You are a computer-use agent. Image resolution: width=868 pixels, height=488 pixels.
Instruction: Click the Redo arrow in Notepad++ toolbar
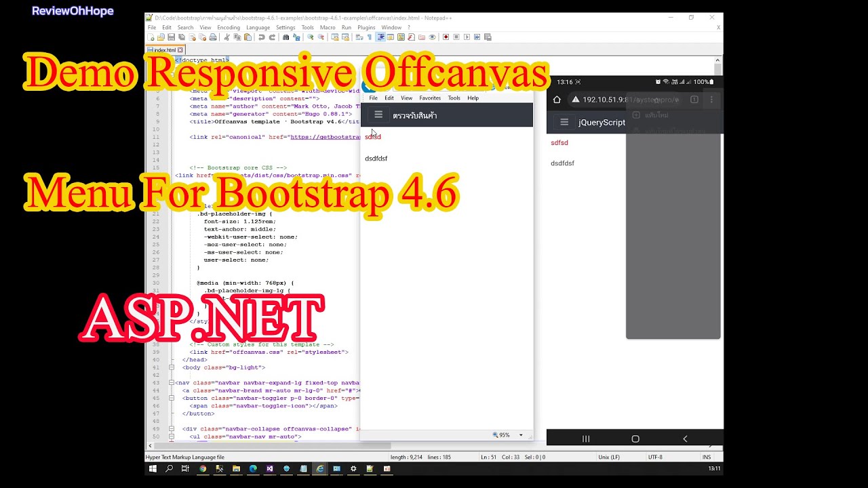coord(272,37)
